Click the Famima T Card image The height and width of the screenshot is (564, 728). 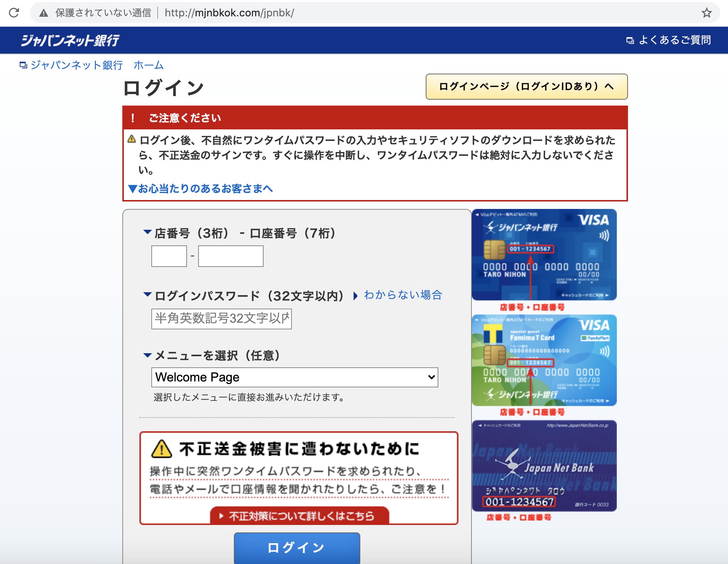click(x=544, y=360)
